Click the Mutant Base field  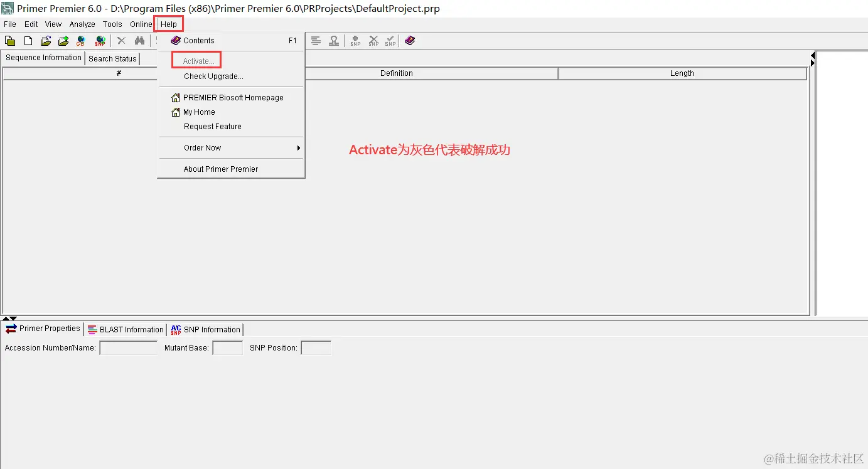tap(228, 348)
